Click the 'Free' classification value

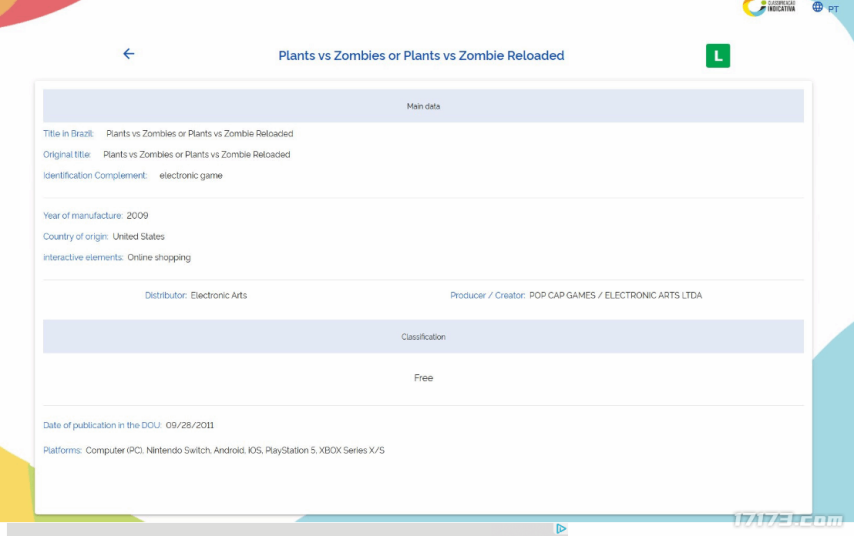(423, 378)
